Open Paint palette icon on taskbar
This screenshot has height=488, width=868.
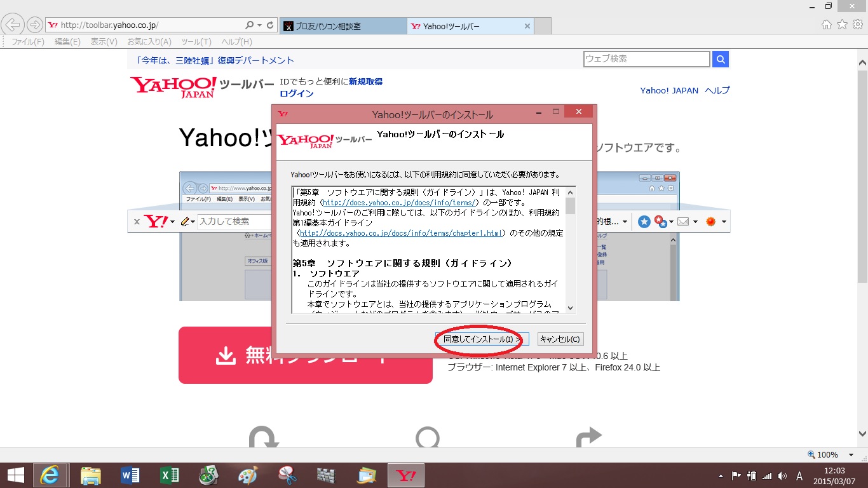(x=248, y=475)
